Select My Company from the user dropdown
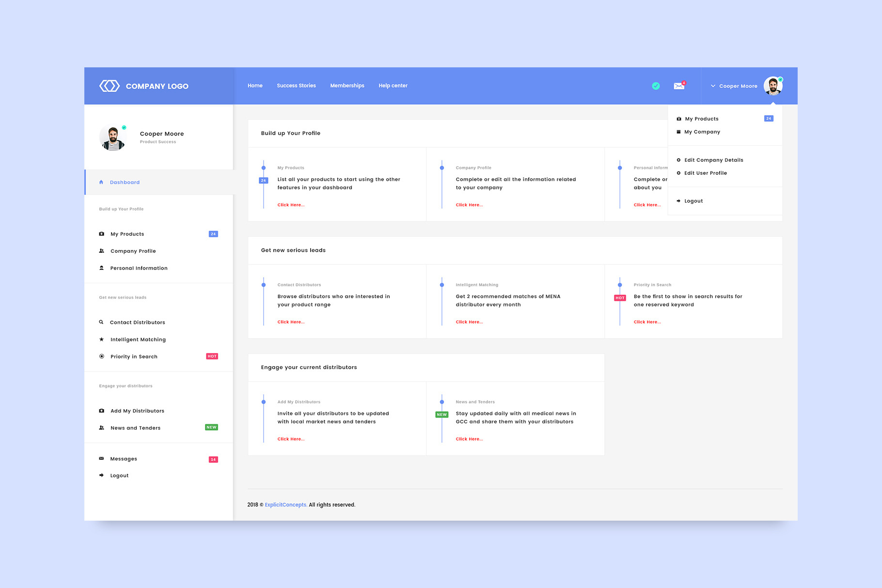 [x=702, y=132]
